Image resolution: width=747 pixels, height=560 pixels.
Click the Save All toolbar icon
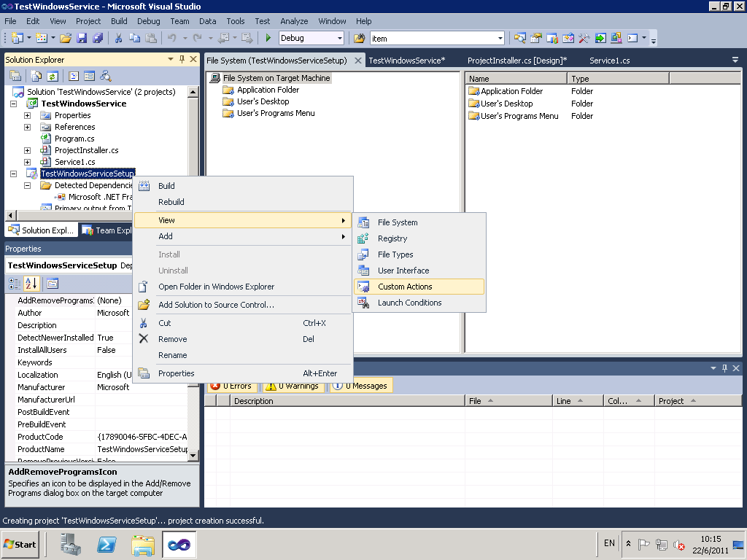tap(98, 38)
